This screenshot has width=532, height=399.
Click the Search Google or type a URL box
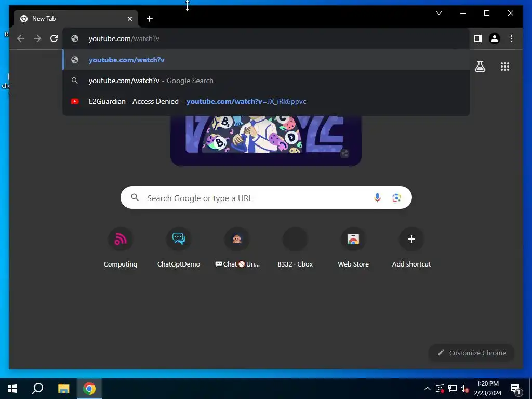click(x=266, y=197)
